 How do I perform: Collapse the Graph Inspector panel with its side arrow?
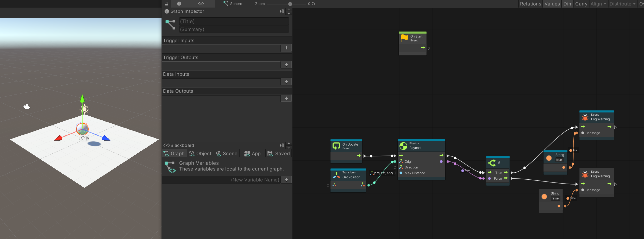282,11
